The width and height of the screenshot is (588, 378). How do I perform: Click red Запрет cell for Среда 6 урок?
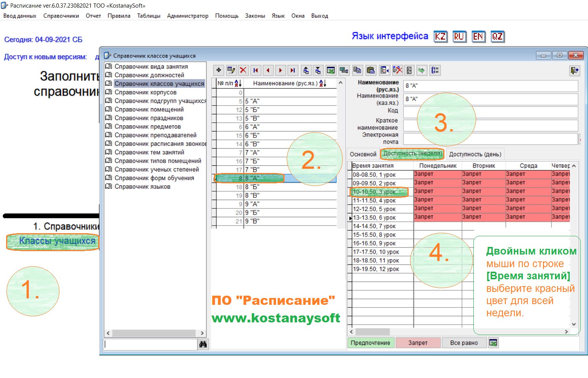[528, 217]
